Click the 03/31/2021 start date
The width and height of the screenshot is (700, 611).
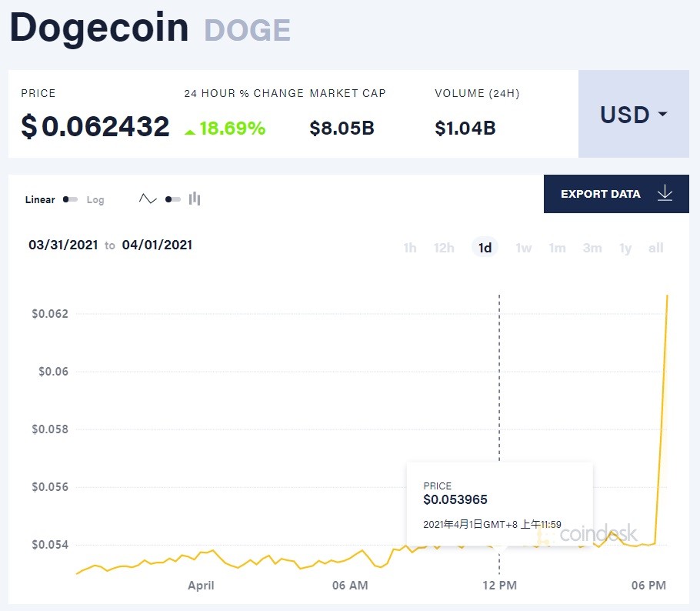[x=63, y=245]
